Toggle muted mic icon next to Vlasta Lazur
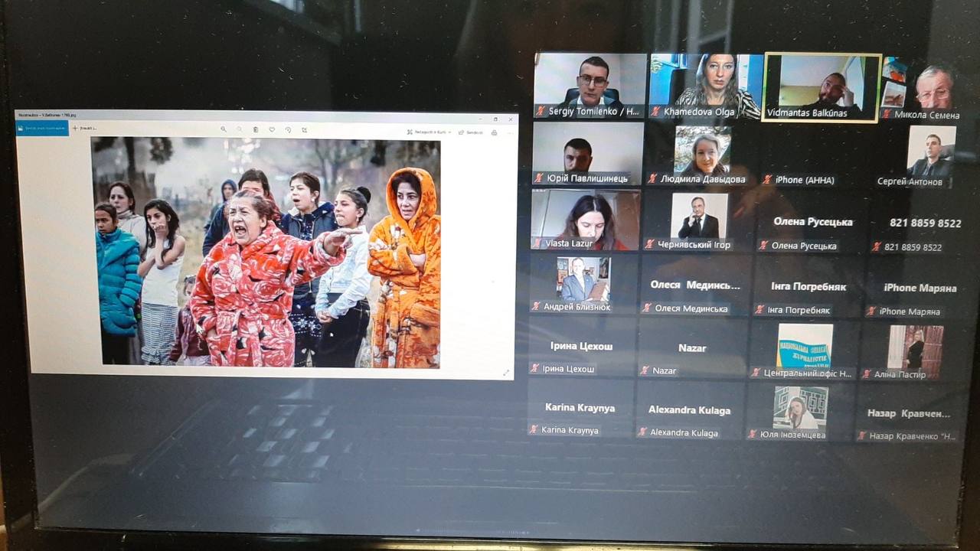The width and height of the screenshot is (980, 551). [x=538, y=244]
